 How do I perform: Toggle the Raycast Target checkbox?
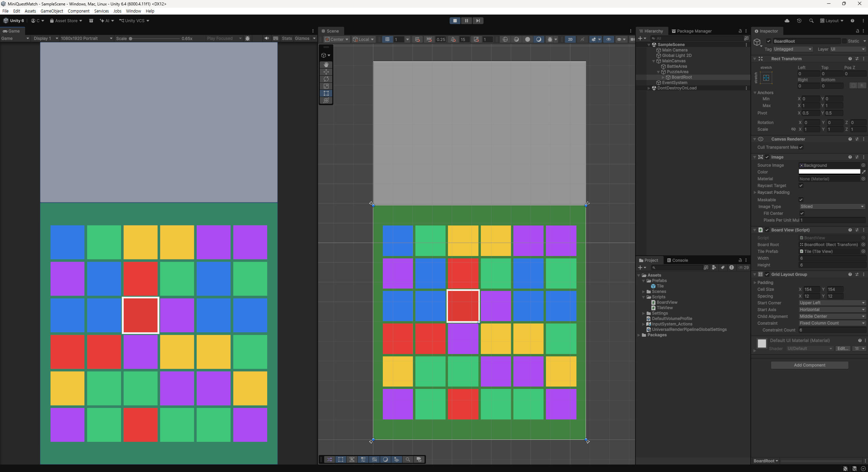[x=801, y=185]
